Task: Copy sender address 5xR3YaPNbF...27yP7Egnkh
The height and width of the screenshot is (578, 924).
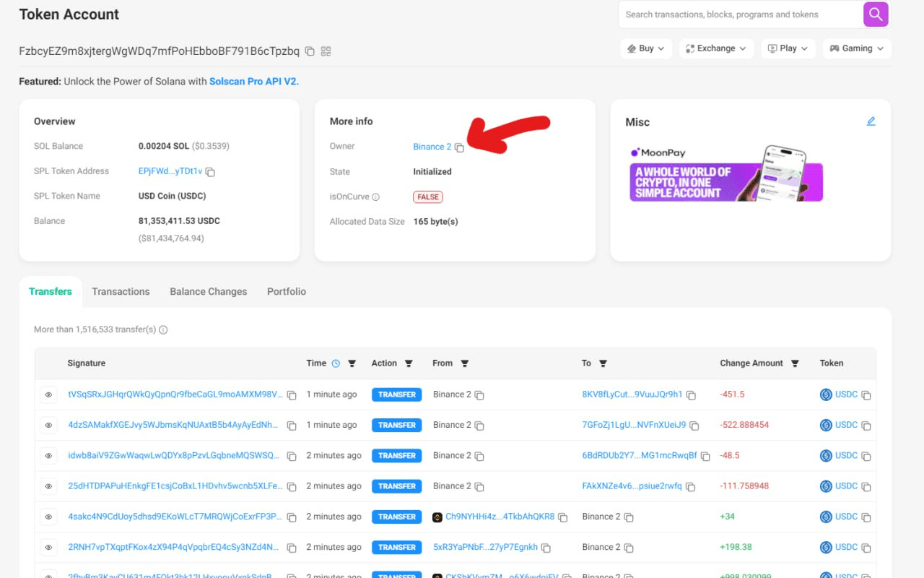Action: click(546, 548)
